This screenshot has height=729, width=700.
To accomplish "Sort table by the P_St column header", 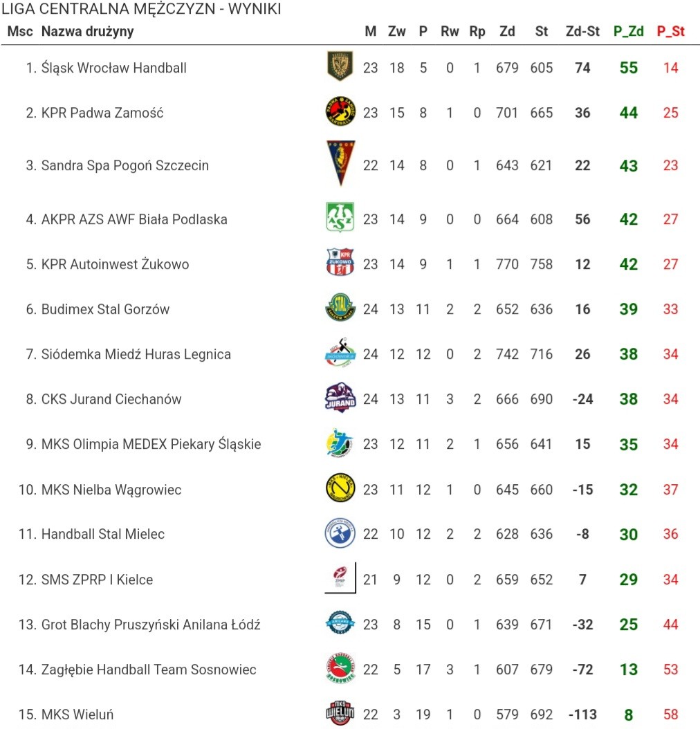I will pos(671,31).
